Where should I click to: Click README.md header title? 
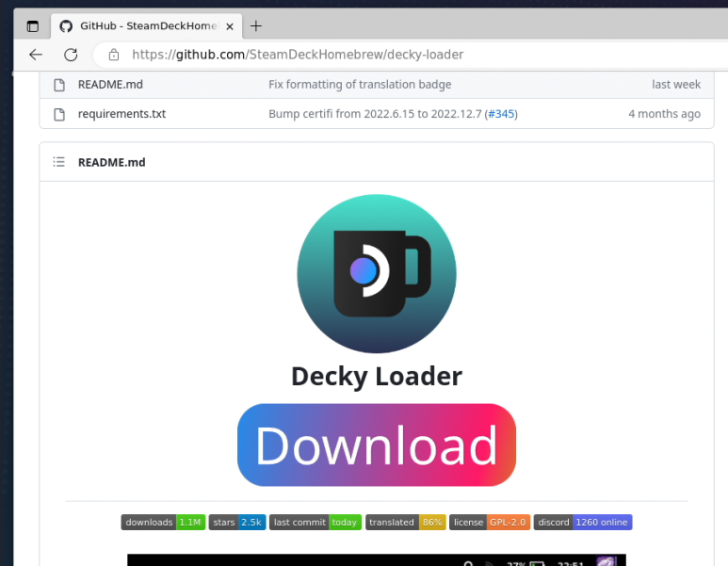(111, 162)
